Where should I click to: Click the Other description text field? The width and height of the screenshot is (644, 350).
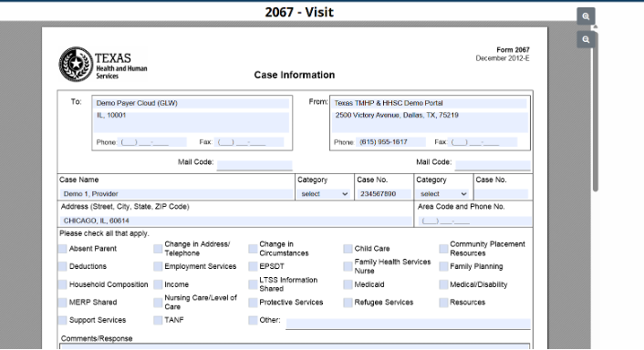coord(409,324)
